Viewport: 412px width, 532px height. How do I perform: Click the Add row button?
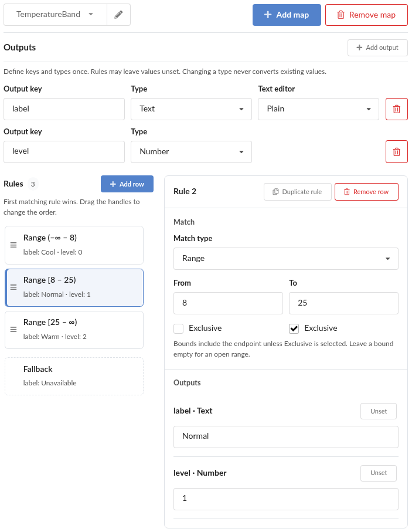point(127,184)
